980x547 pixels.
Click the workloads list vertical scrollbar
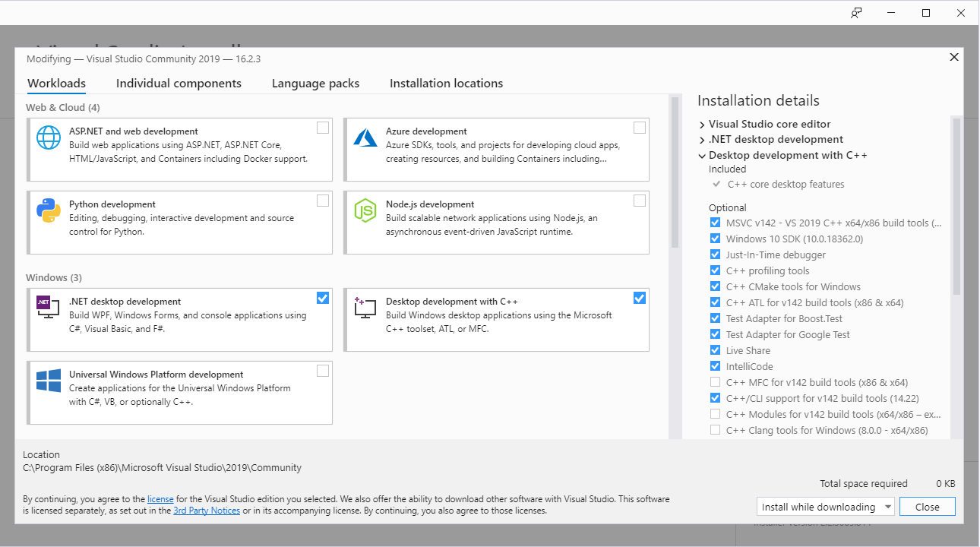[675, 172]
